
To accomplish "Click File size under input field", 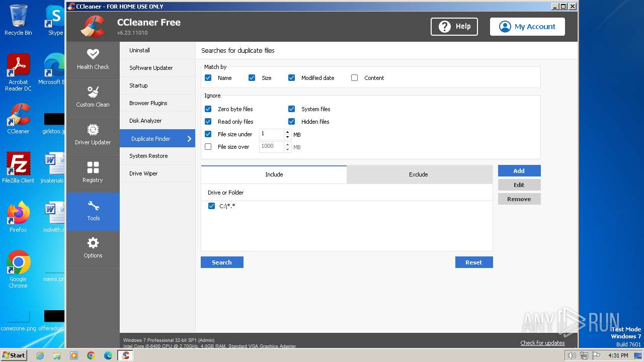I will click(x=272, y=134).
